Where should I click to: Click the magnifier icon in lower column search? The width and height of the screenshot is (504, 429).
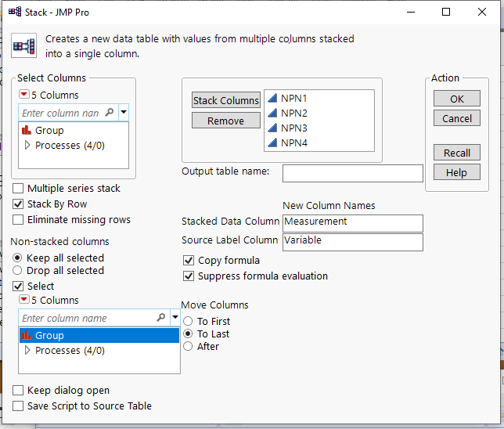click(160, 318)
